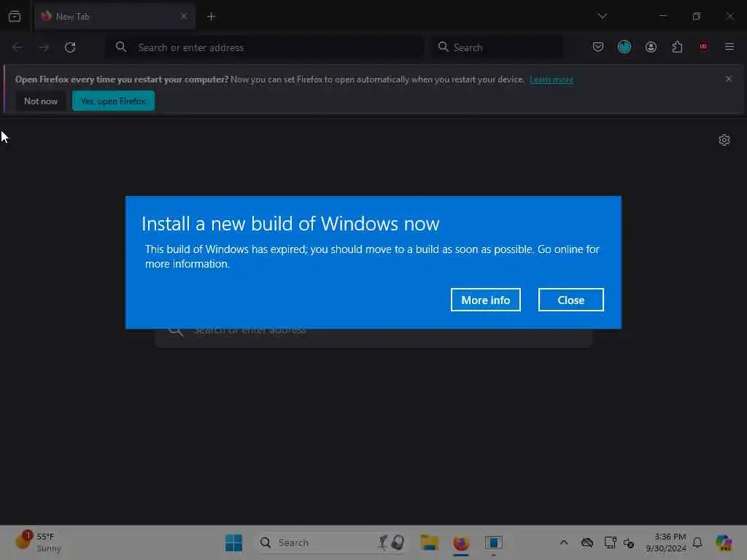This screenshot has height=560, width=747.
Task: Open Firefox View in the tab bar
Action: 15,16
